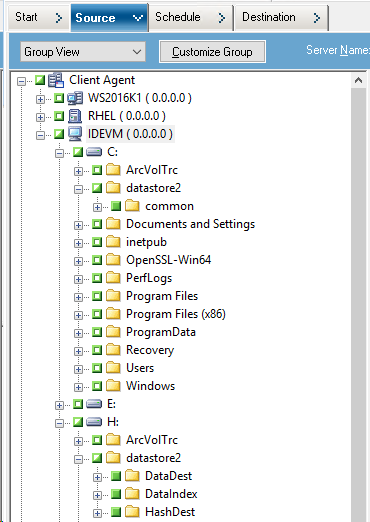The height and width of the screenshot is (522, 370).
Task: Expand the common folder node
Action: coord(97,207)
